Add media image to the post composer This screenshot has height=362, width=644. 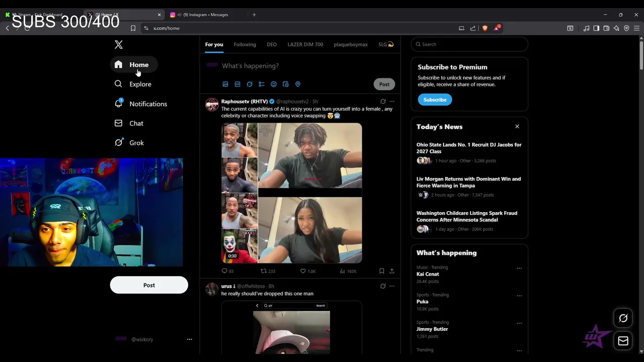pos(225,84)
